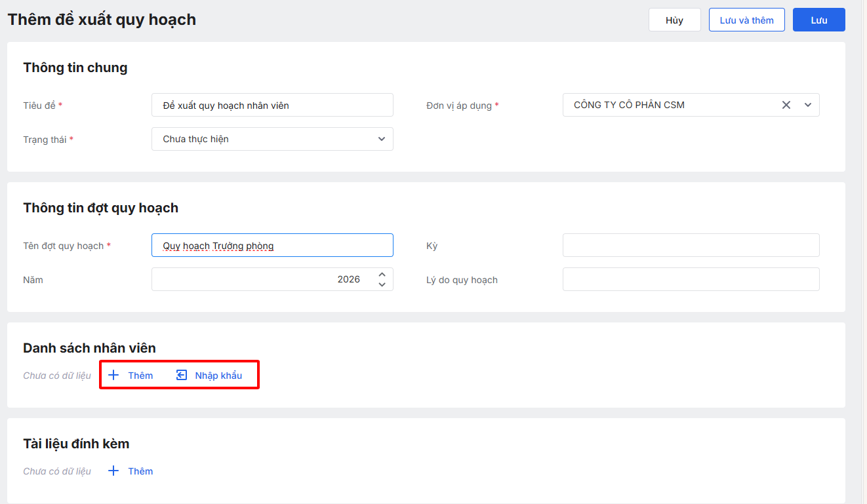Click the plus icon in Tài liệu đính kèm

[113, 471]
